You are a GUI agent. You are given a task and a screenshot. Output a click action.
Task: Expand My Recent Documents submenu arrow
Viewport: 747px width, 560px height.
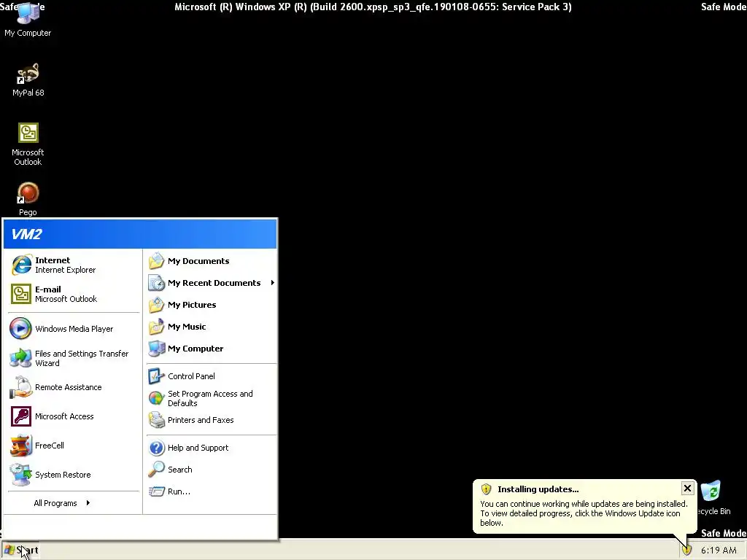(x=273, y=283)
